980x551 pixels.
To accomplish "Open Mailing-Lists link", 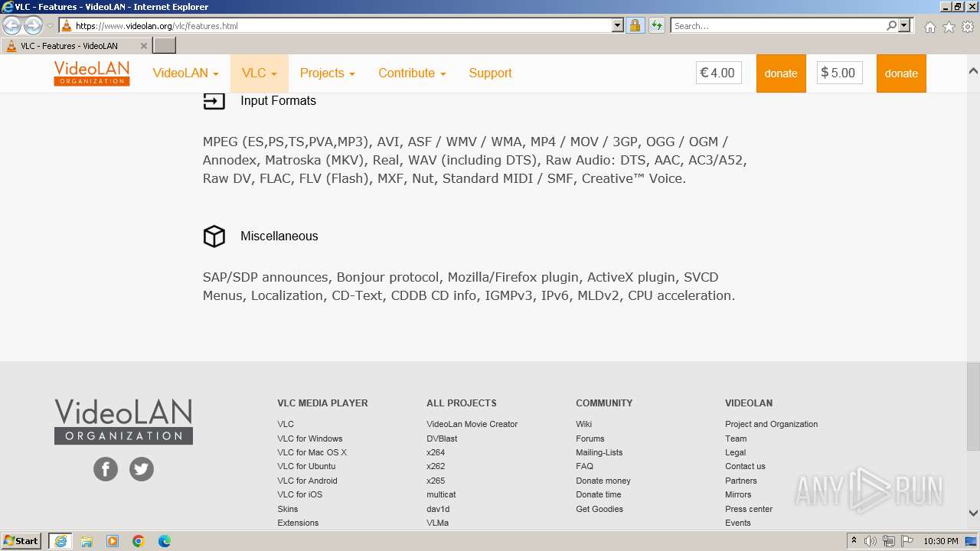I will [599, 452].
